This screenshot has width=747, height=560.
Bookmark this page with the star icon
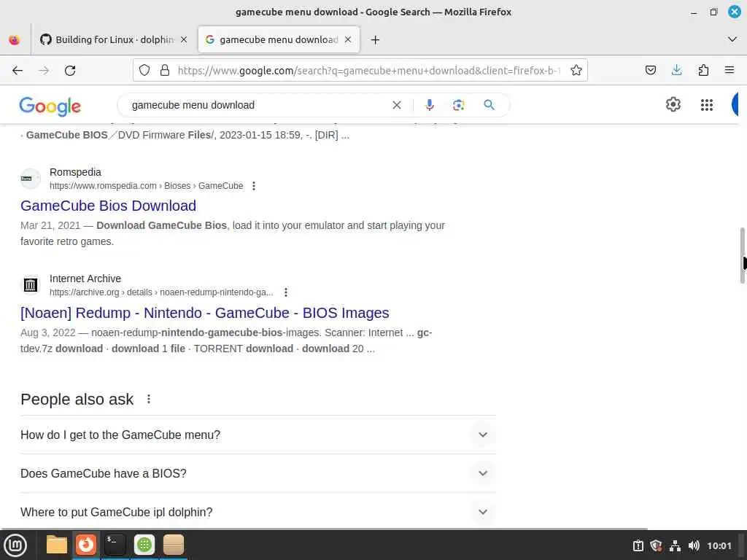[576, 71]
